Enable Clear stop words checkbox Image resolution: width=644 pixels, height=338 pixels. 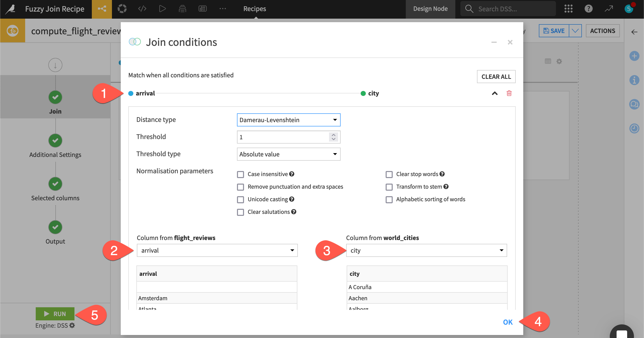pos(389,174)
